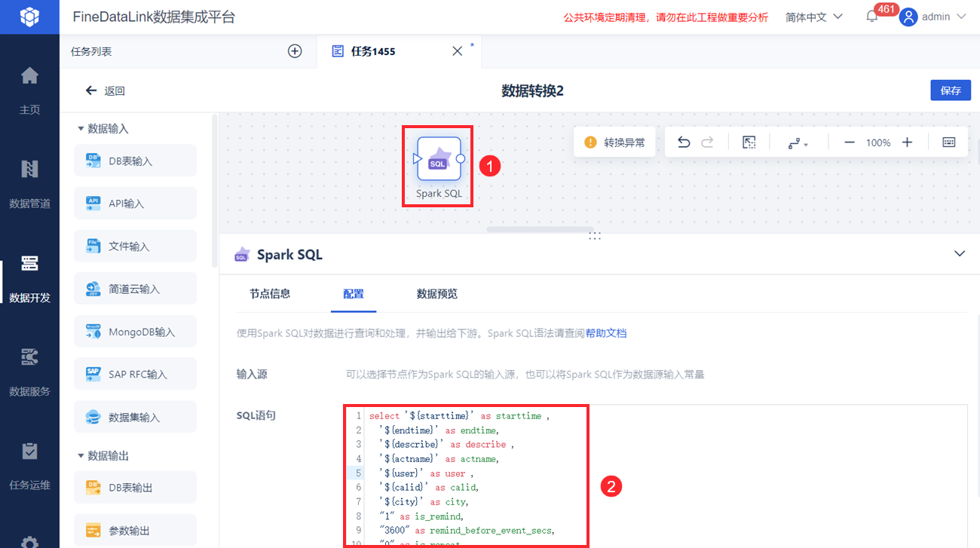
Task: Select the MongoDB输入 operator
Action: coord(135,332)
